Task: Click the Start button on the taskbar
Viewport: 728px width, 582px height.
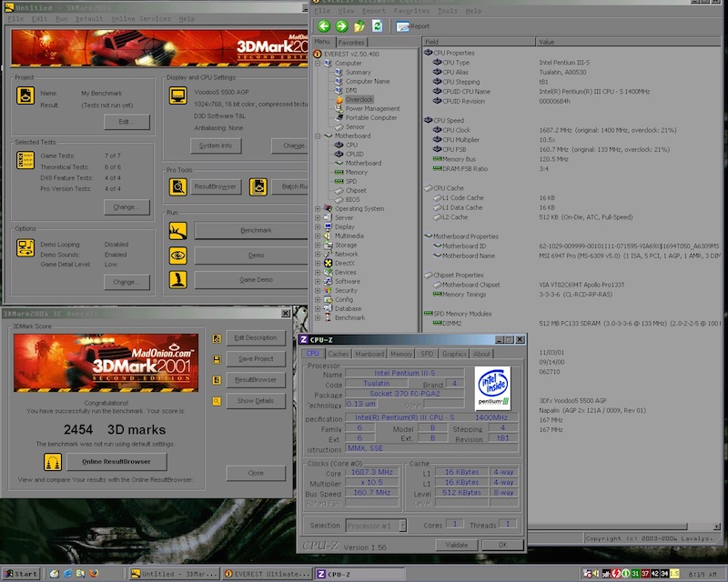Action: pyautogui.click(x=21, y=574)
